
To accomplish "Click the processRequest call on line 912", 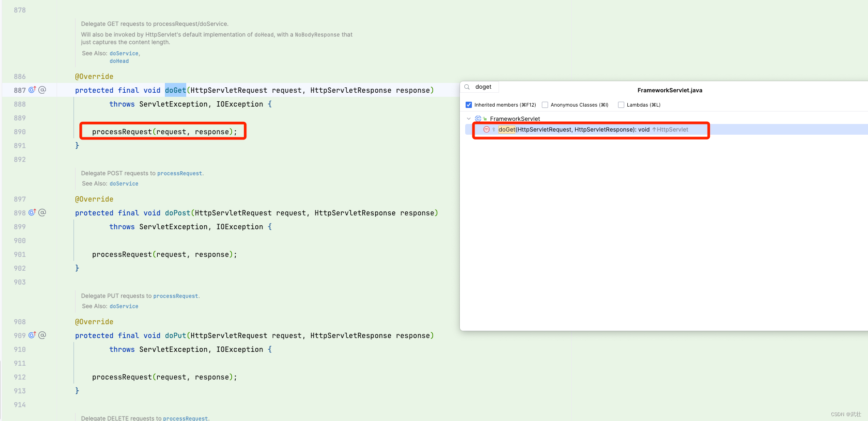I will coord(122,377).
